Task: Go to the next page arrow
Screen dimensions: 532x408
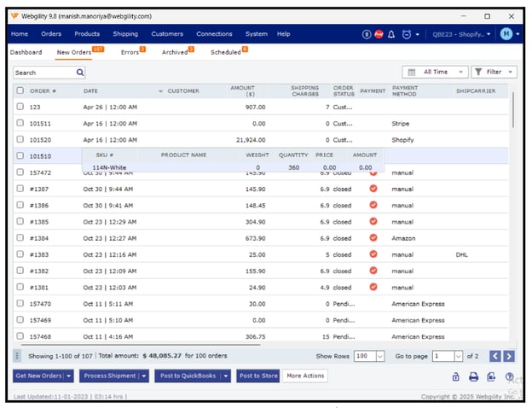Action: tap(508, 356)
